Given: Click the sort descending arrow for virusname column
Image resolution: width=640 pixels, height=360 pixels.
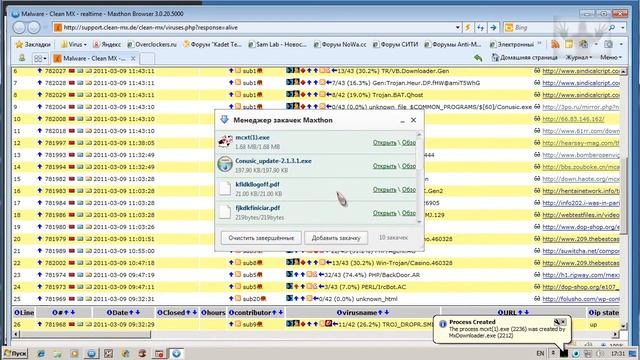Looking at the screenshot, I should 387,312.
